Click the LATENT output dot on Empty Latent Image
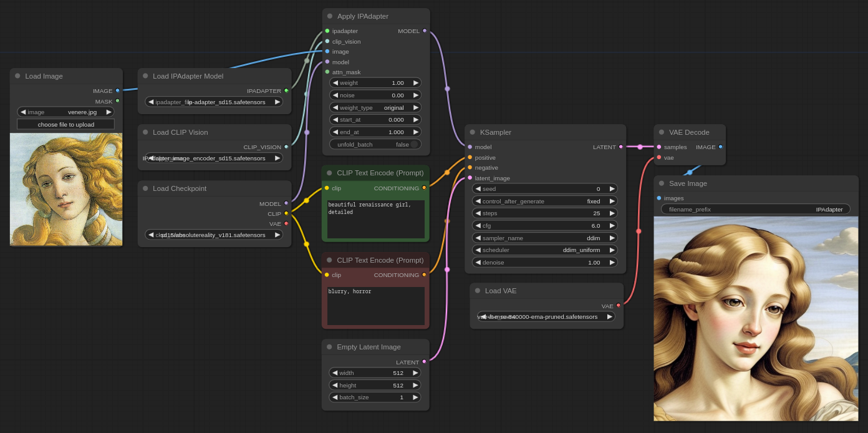The height and width of the screenshot is (433, 868). point(423,362)
